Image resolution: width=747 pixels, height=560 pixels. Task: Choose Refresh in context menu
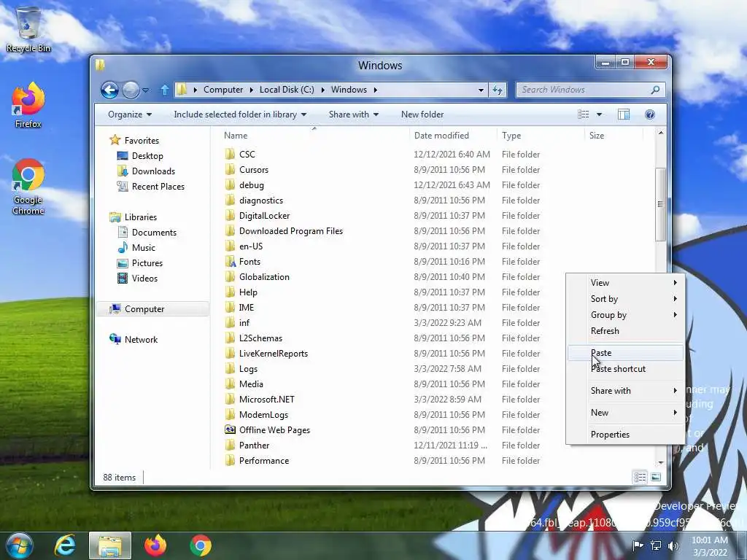625,330
